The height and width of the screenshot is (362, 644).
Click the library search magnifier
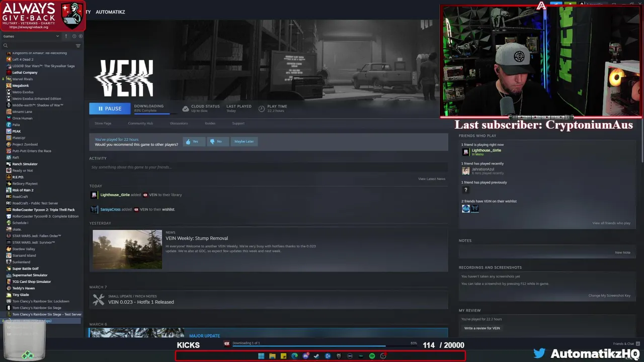click(x=6, y=46)
